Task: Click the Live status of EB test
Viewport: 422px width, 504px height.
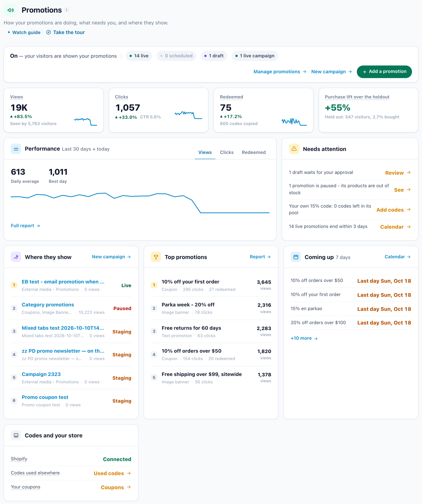Action: tap(126, 285)
